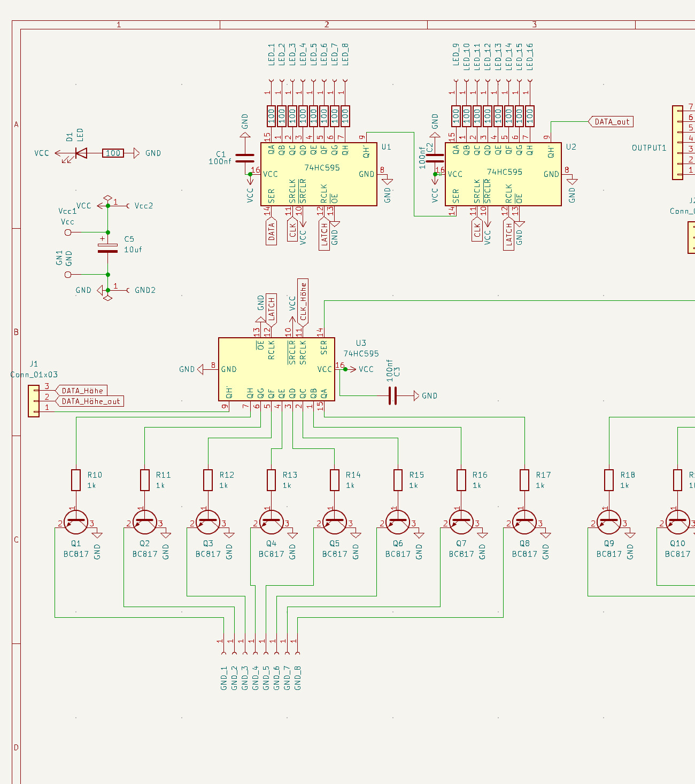
Task: Select the U2 74HC595 chip symbol
Action: (503, 174)
